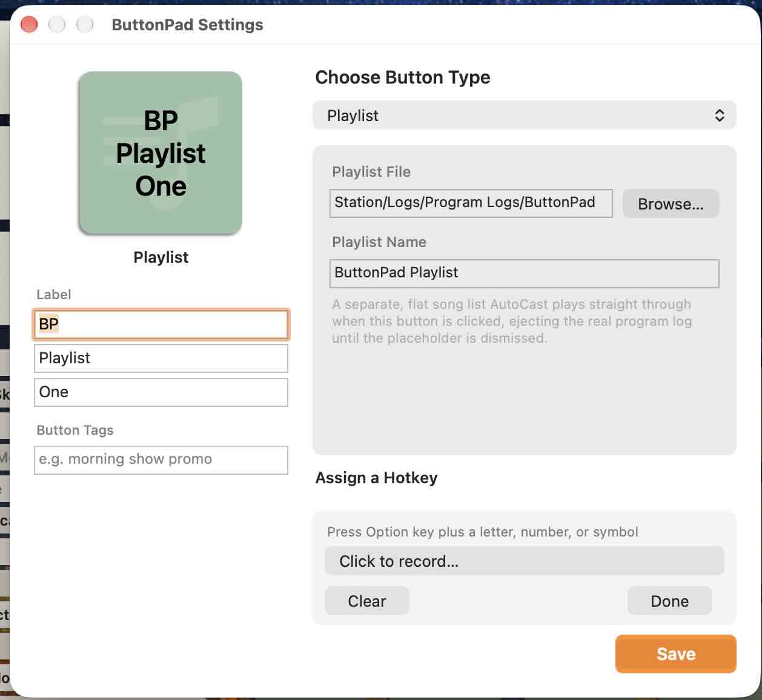Click the Assign a Hotkey heading
This screenshot has height=700, width=762.
point(376,478)
